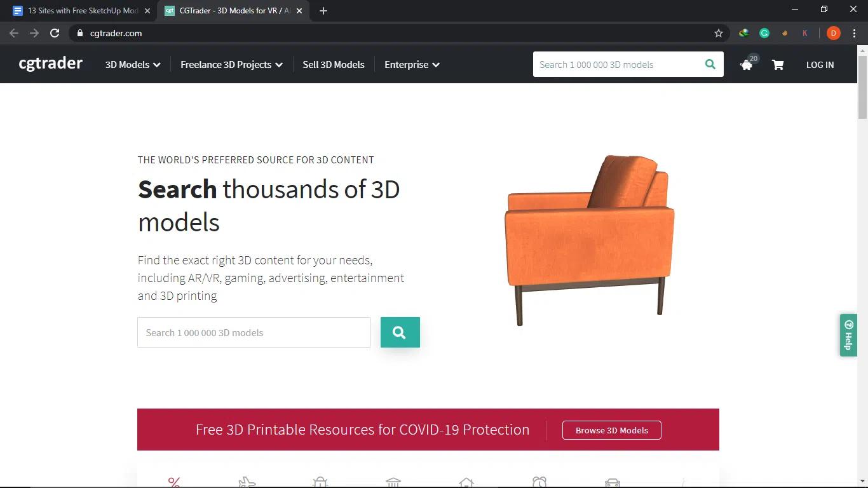Expand the 3D Models dropdown
This screenshot has width=868, height=488.
point(132,64)
